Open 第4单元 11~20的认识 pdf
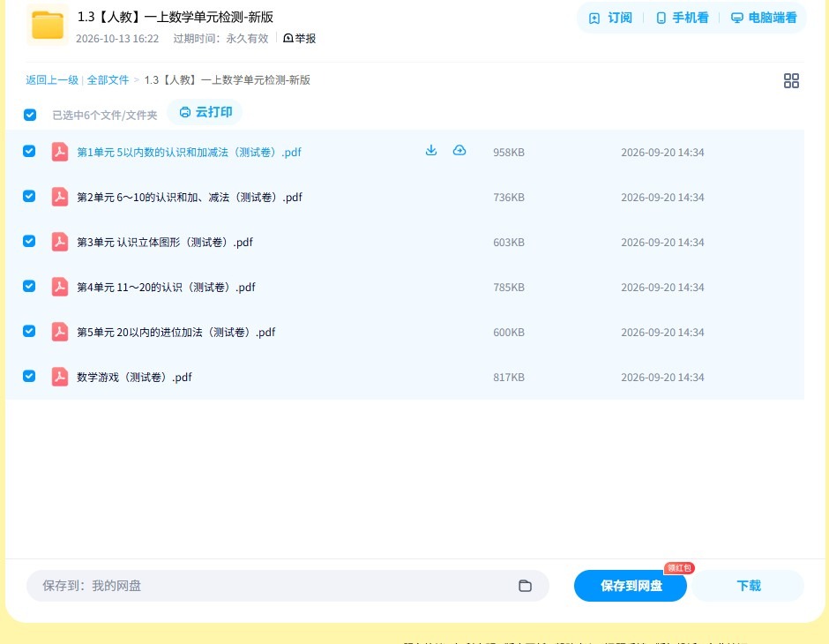The image size is (829, 644). [x=166, y=287]
